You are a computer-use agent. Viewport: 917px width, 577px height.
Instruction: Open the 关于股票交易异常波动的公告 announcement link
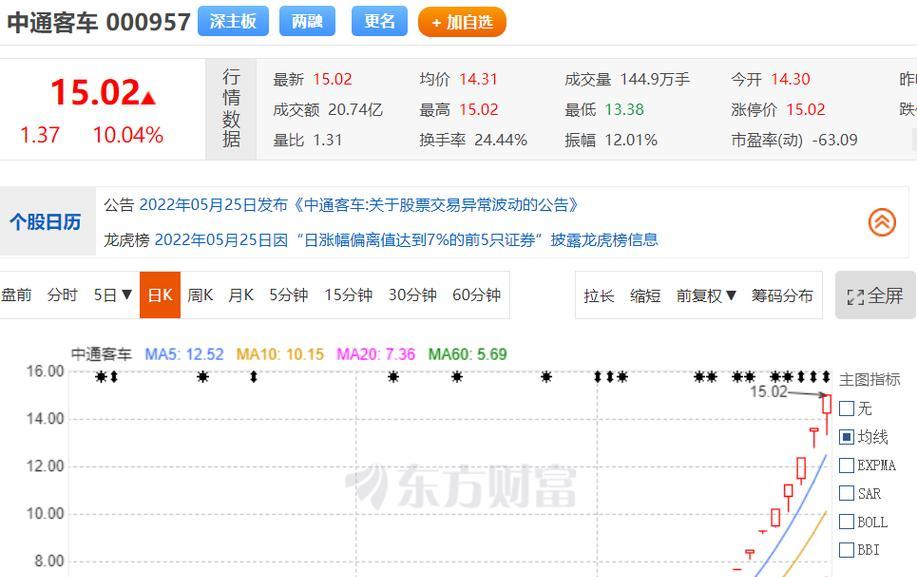[x=359, y=205]
